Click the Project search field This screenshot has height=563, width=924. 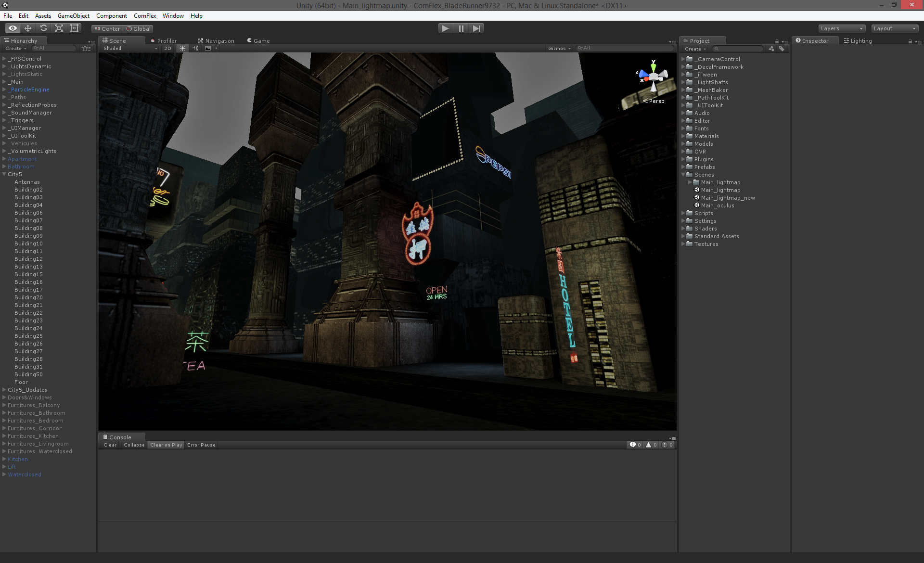coord(738,49)
